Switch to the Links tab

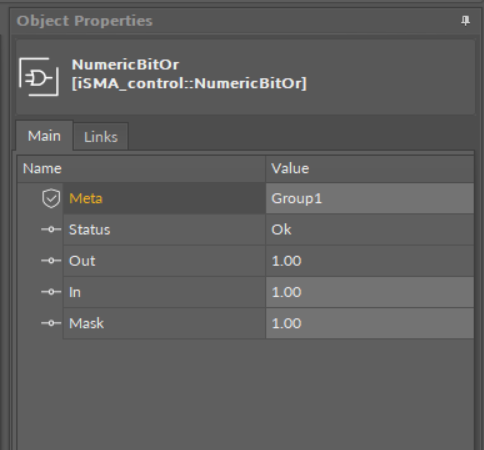point(101,137)
